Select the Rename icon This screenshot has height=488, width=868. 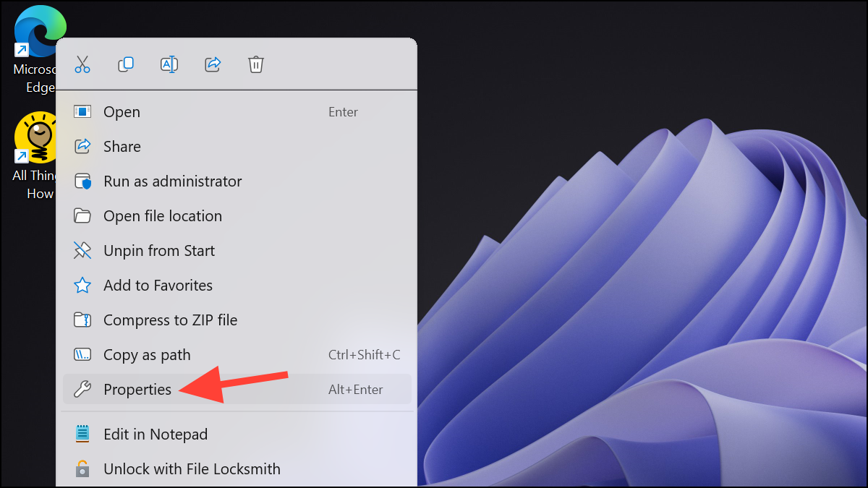[169, 64]
